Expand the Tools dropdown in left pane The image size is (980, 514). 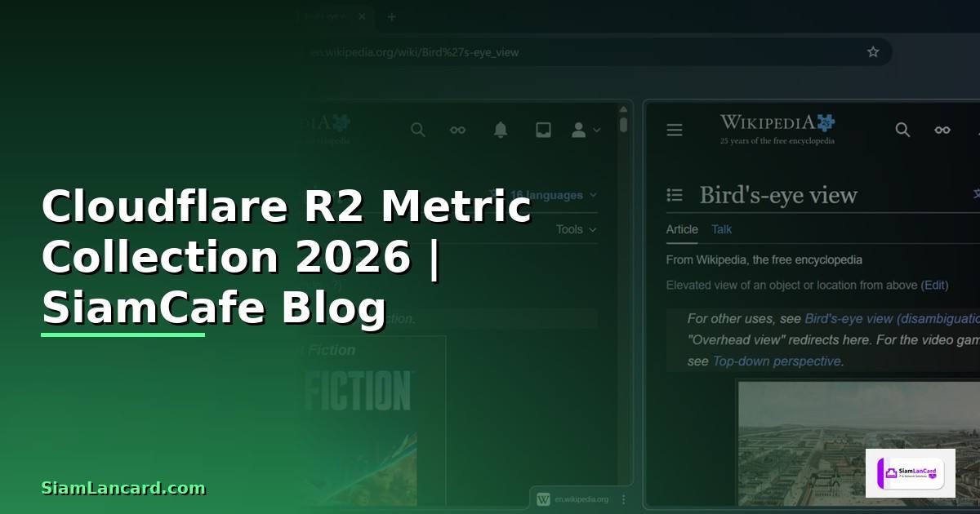[576, 229]
